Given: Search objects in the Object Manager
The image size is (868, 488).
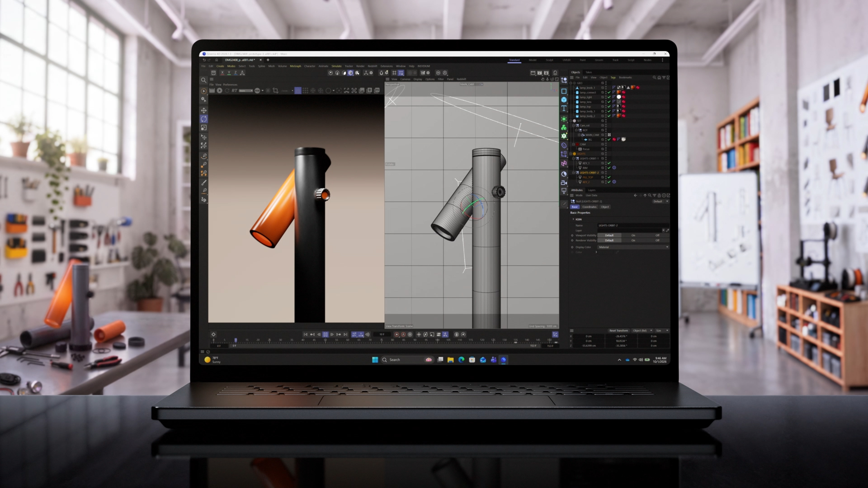Looking at the screenshot, I should pyautogui.click(x=654, y=77).
